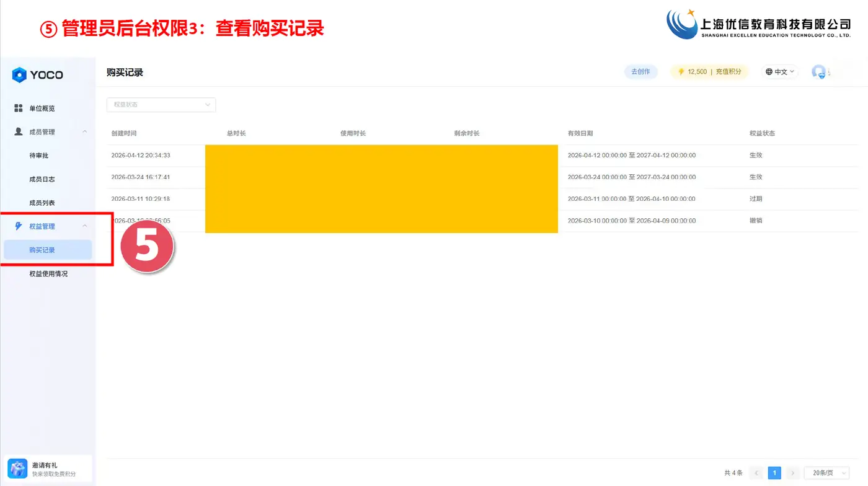
Task: Click validity range starting 2026-04-12 00:00:00
Action: click(x=632, y=155)
